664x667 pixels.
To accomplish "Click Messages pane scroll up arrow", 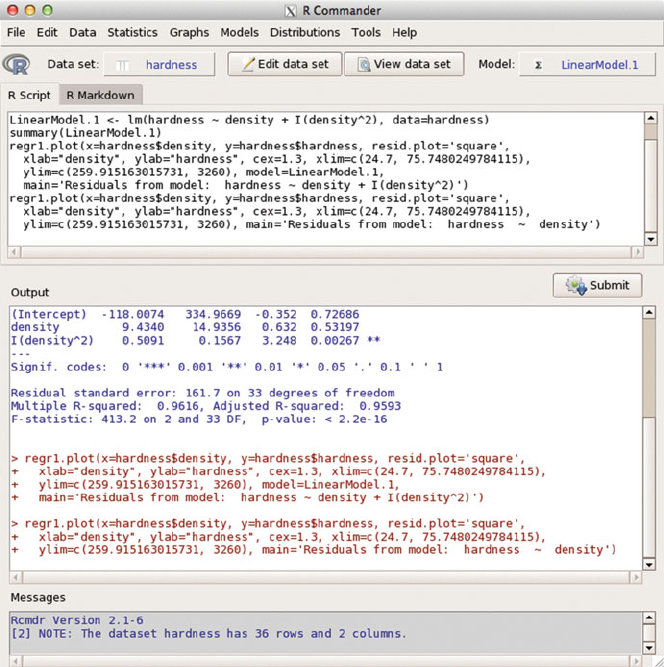I will click(x=649, y=618).
